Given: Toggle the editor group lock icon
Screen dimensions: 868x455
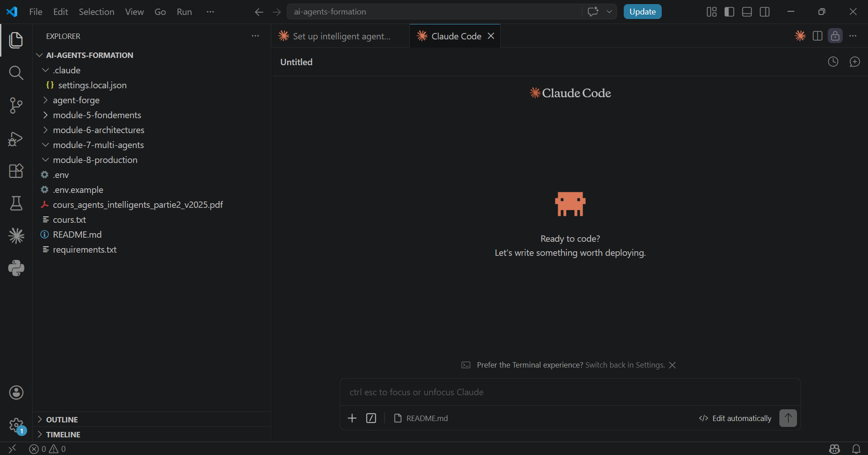Looking at the screenshot, I should pos(835,36).
